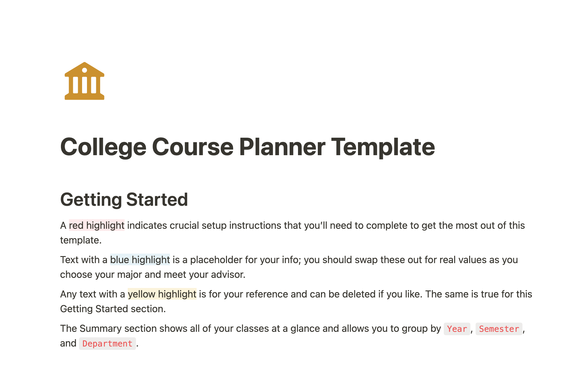
Task: Select the Getting Started heading
Action: pos(124,200)
